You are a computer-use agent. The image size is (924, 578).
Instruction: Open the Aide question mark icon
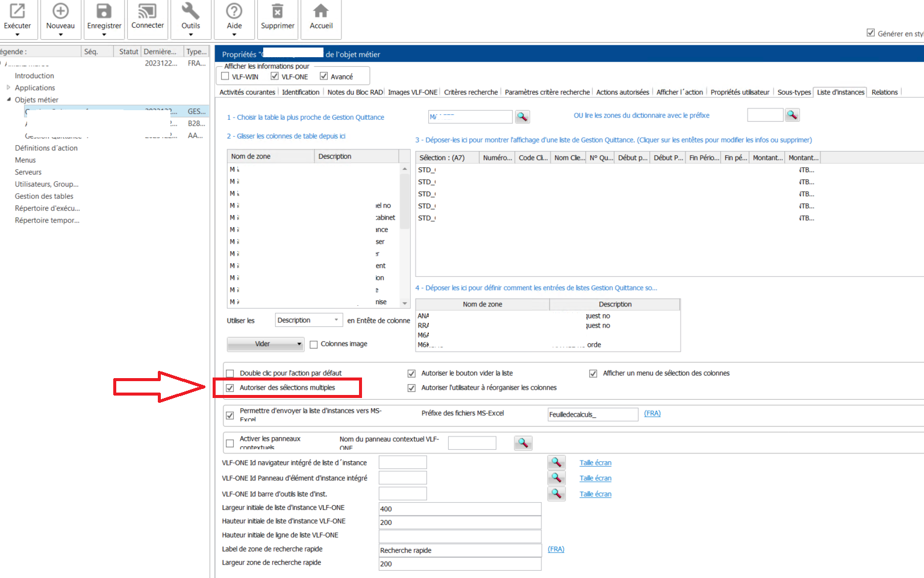pos(234,11)
